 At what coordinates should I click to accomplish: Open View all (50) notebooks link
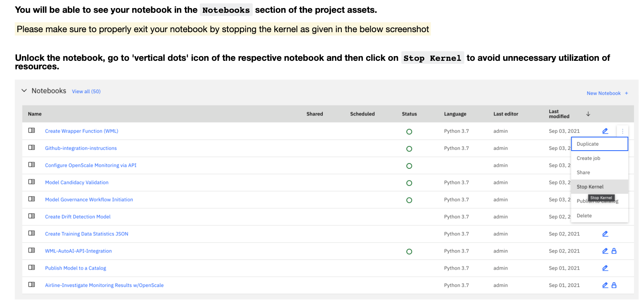[x=86, y=91]
